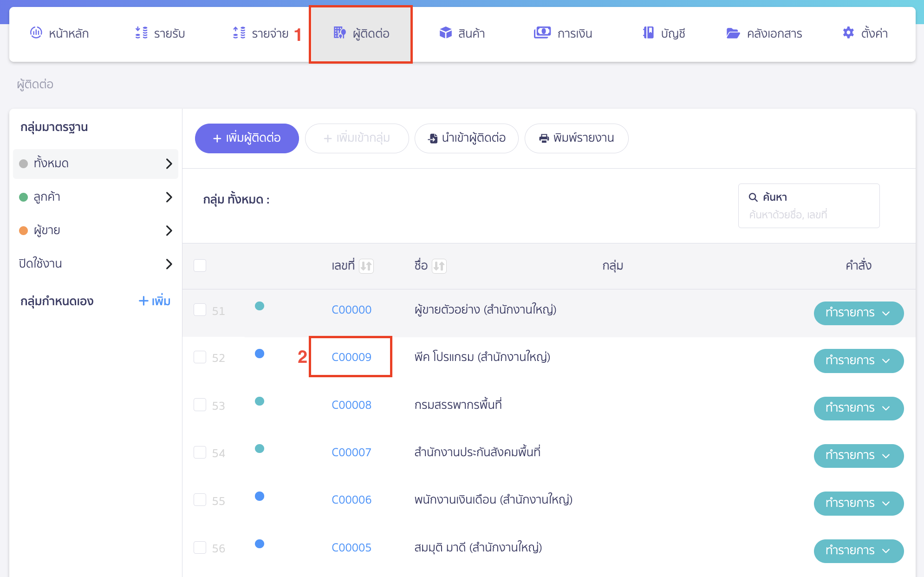Tick the checkbox for row 51
The image size is (924, 577).
(x=200, y=309)
